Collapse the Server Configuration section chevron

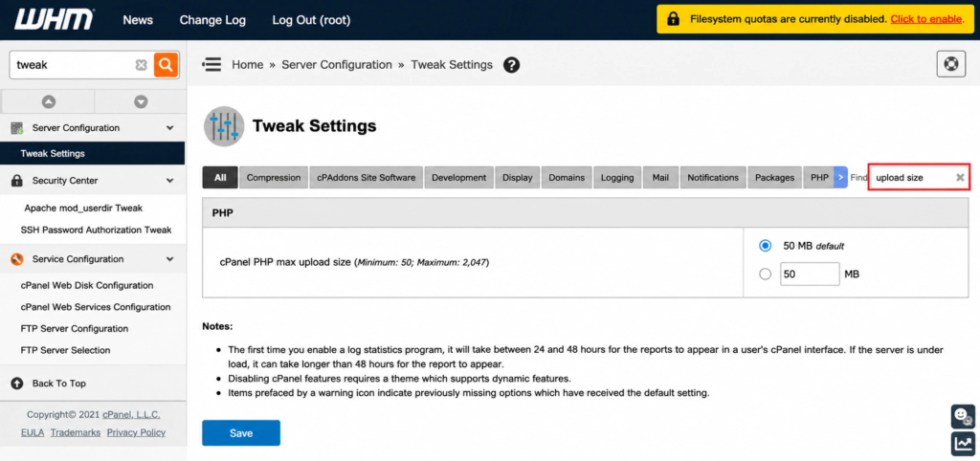170,128
